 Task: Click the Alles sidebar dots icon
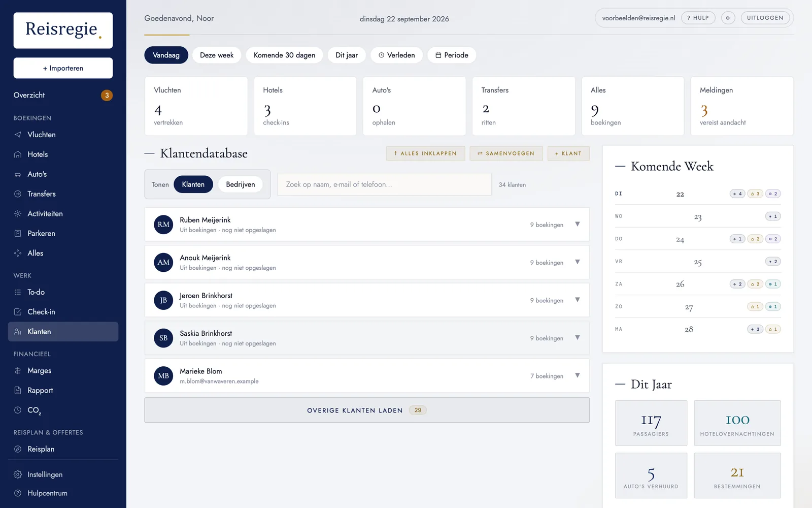[18, 253]
